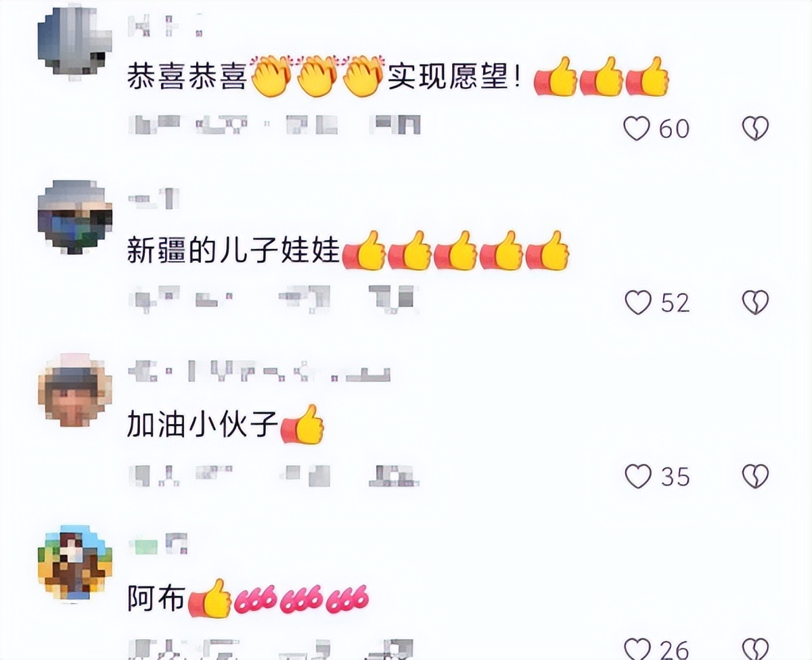Select the 阿布 666 comment text

pyautogui.click(x=248, y=598)
